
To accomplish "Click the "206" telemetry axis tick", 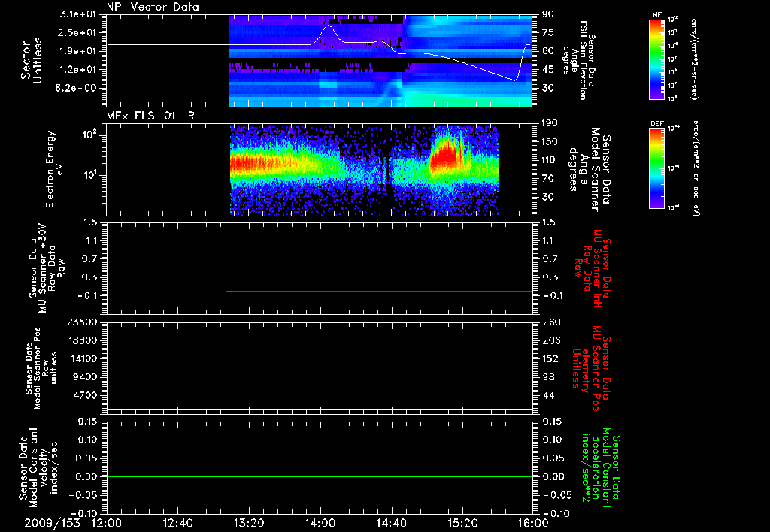I will (550, 340).
